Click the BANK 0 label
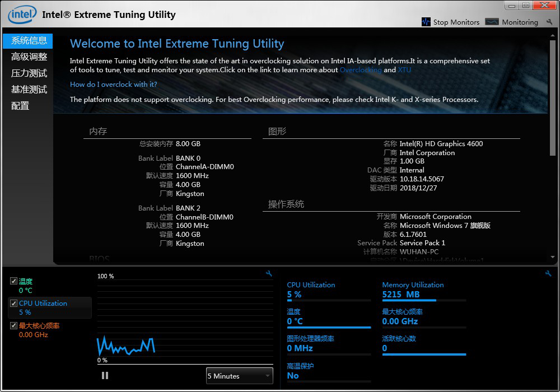The image size is (560, 392). tap(188, 158)
